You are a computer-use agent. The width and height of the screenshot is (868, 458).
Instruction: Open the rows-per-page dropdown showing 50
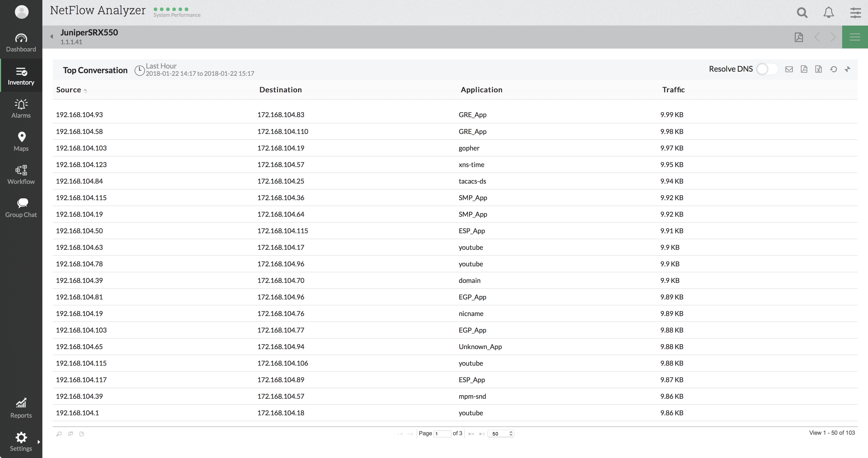tap(501, 434)
